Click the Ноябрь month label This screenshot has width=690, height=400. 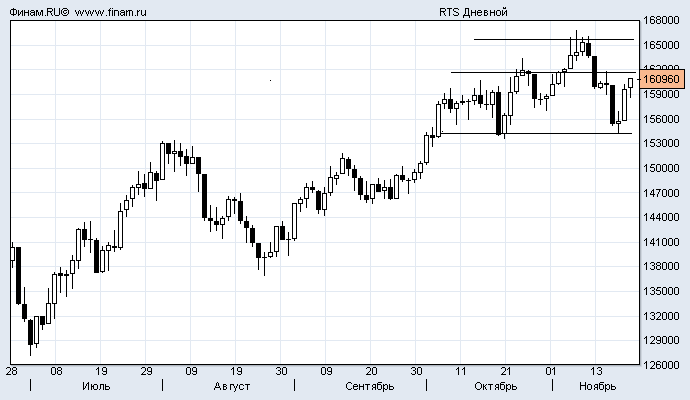click(x=598, y=387)
